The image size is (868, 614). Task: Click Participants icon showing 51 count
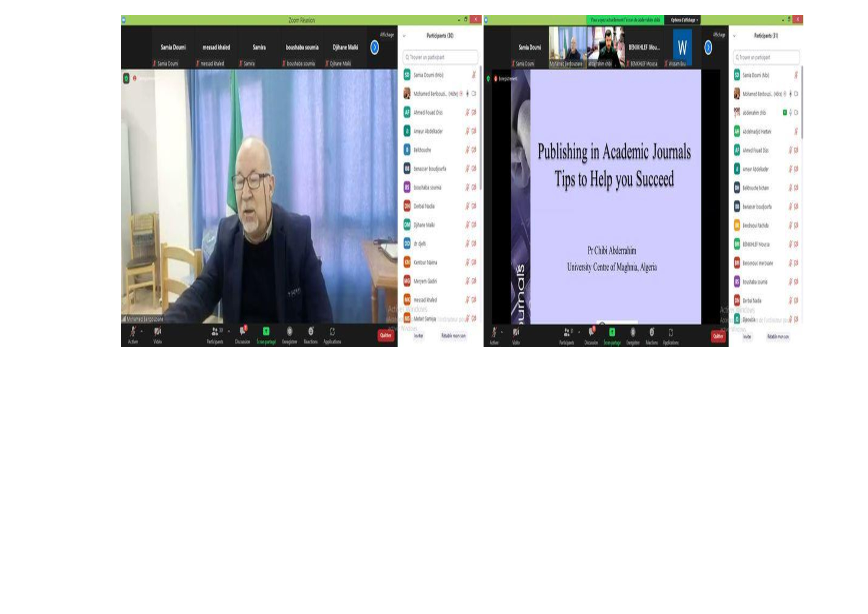pyautogui.click(x=566, y=332)
